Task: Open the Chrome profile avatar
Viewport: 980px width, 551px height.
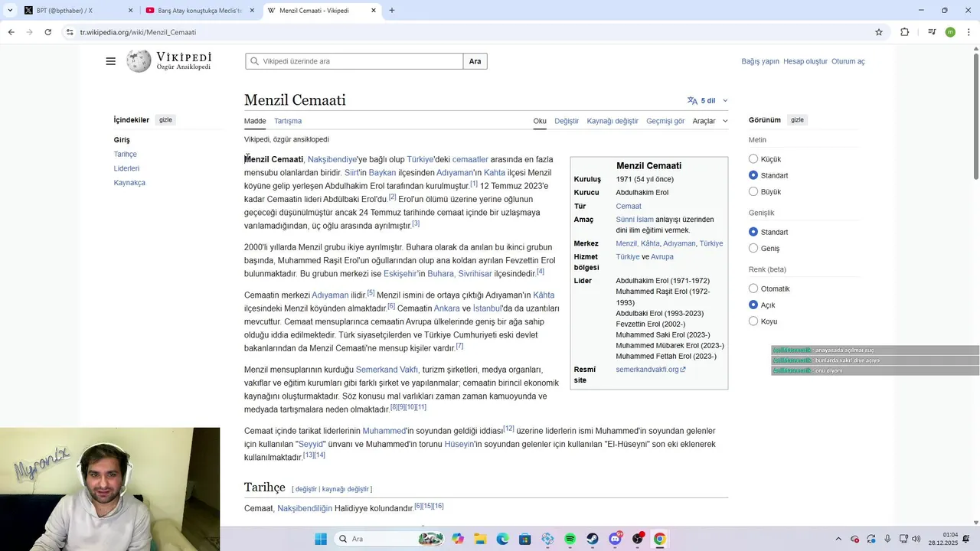Action: (950, 32)
